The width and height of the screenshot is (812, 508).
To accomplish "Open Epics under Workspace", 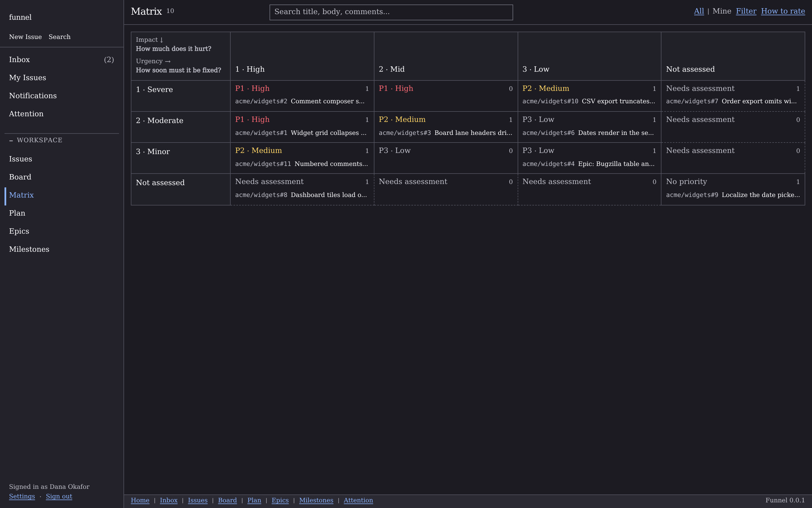I will [x=61, y=231].
